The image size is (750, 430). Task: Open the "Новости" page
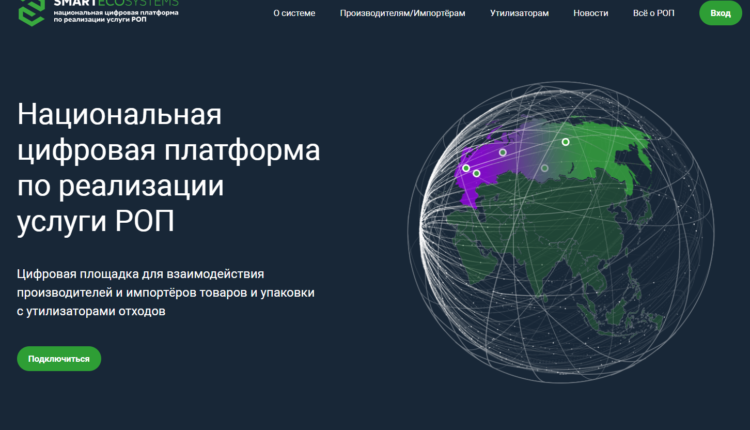coord(590,13)
